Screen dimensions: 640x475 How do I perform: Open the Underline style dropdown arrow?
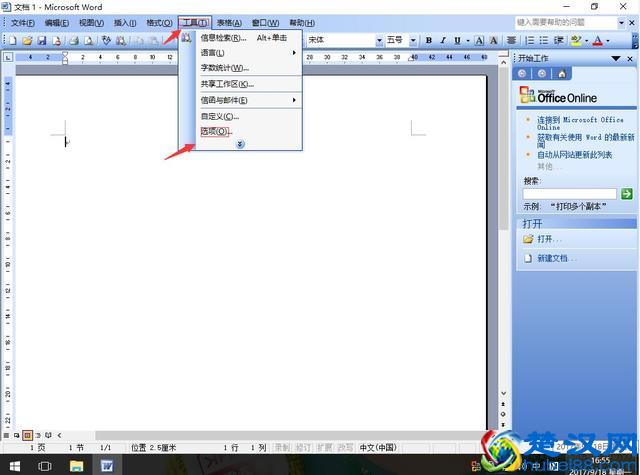468,40
